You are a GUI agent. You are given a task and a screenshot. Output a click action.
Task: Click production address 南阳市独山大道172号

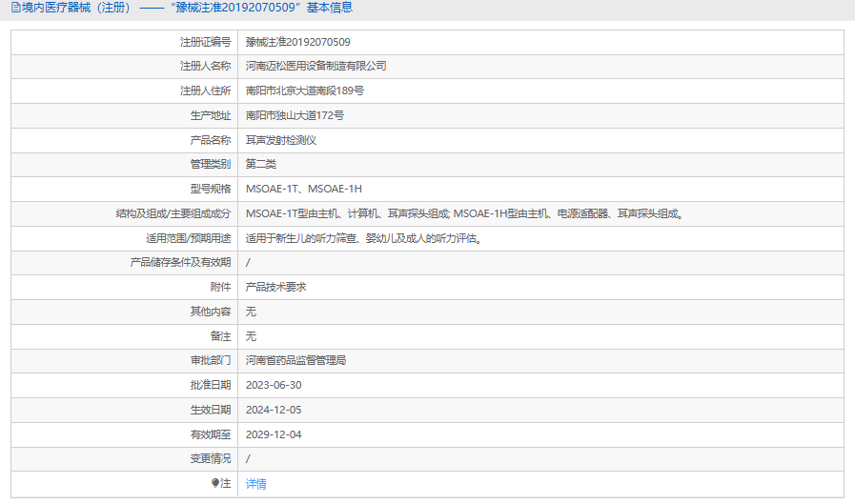(295, 115)
